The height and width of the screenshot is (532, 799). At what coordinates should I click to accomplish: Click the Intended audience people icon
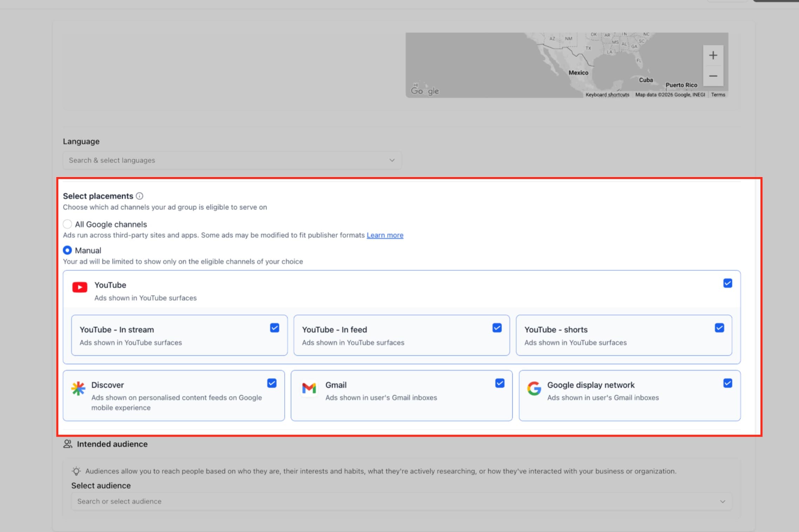point(68,444)
